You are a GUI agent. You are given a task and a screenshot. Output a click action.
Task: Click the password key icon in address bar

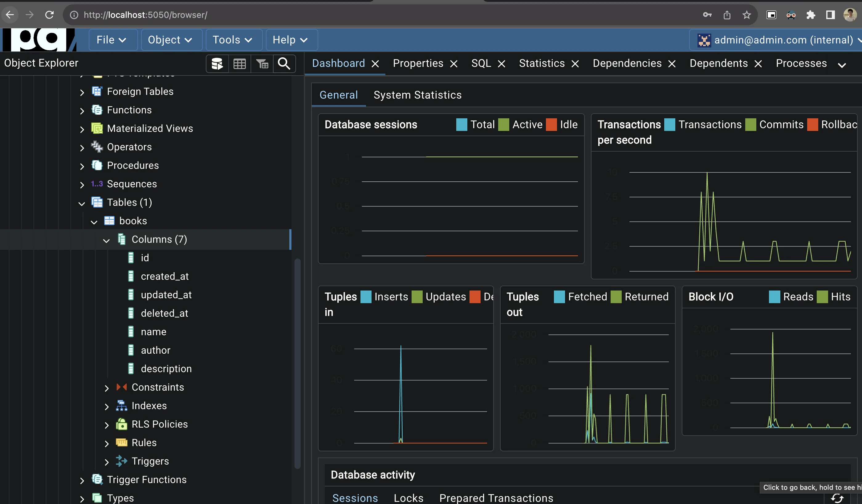tap(707, 15)
